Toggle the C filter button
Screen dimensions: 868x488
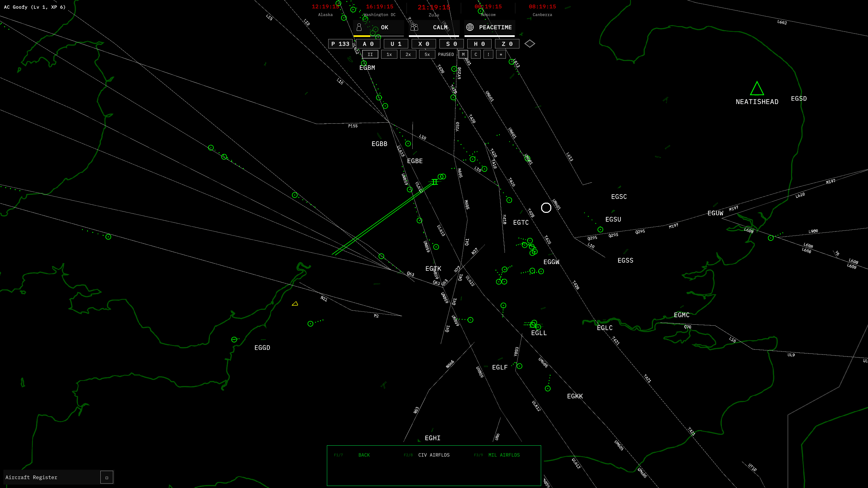coord(476,54)
